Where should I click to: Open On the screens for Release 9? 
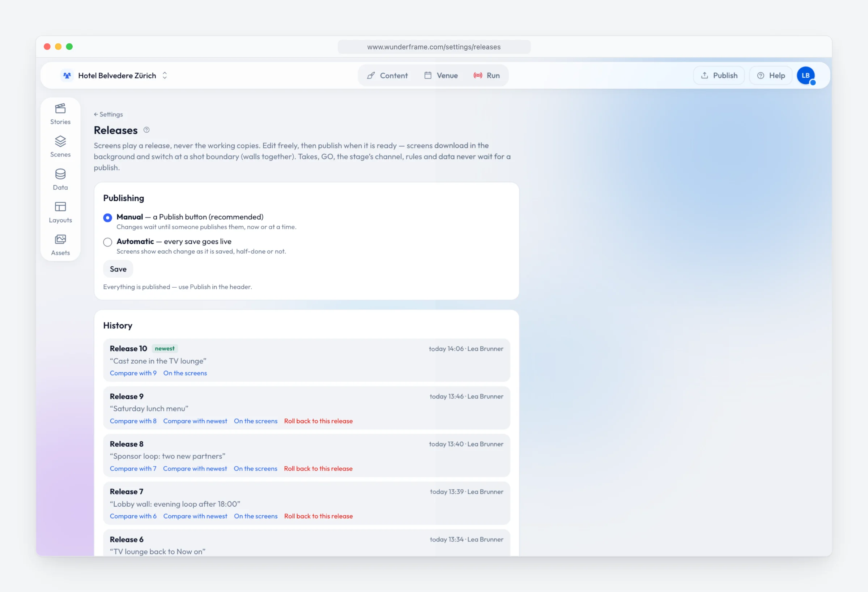pyautogui.click(x=255, y=421)
